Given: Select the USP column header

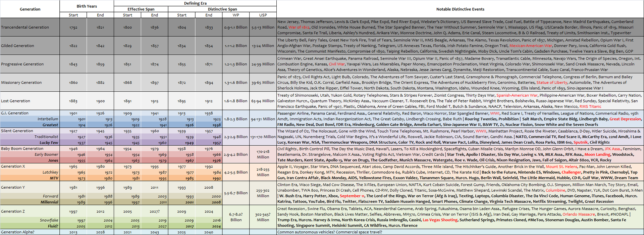Looking at the screenshot, I should [x=263, y=15].
